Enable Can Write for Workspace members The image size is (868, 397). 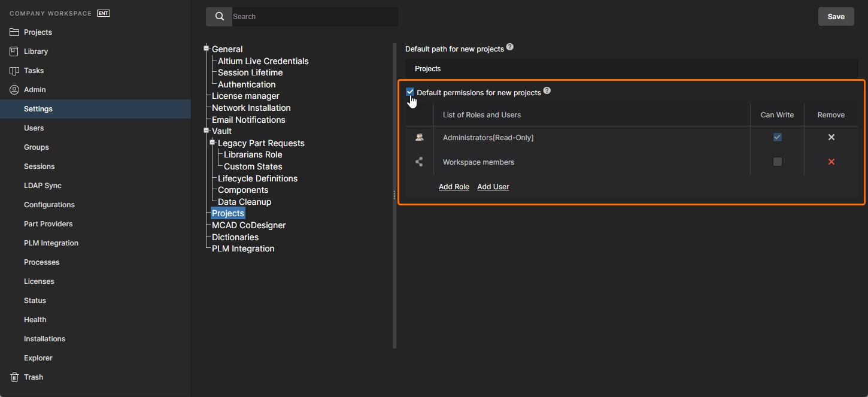777,162
